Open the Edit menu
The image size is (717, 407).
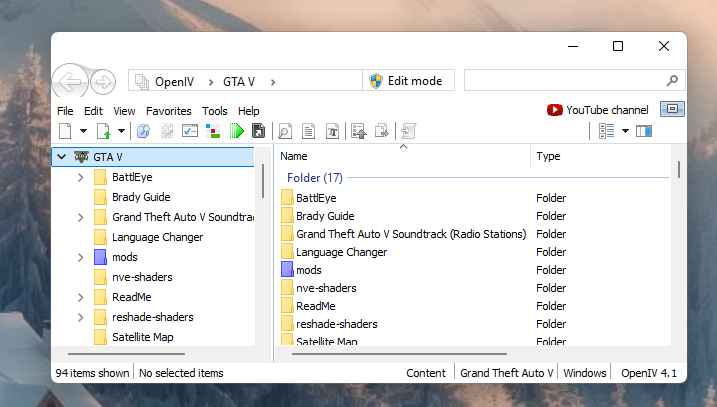[93, 111]
